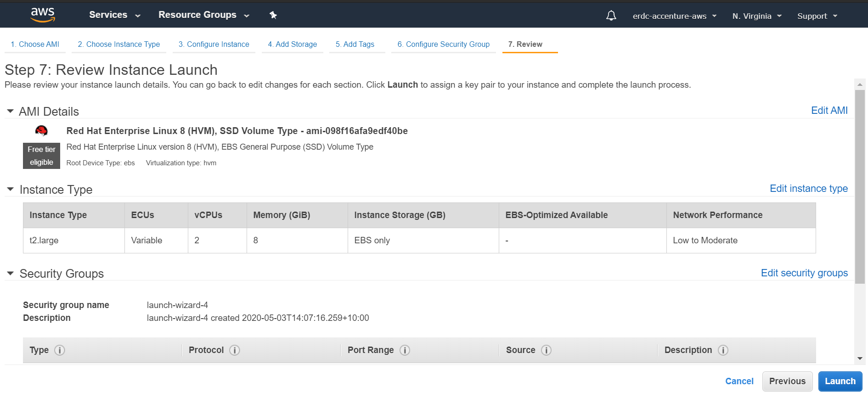Click the scrollbar down arrow
The image size is (868, 398).
tap(860, 359)
